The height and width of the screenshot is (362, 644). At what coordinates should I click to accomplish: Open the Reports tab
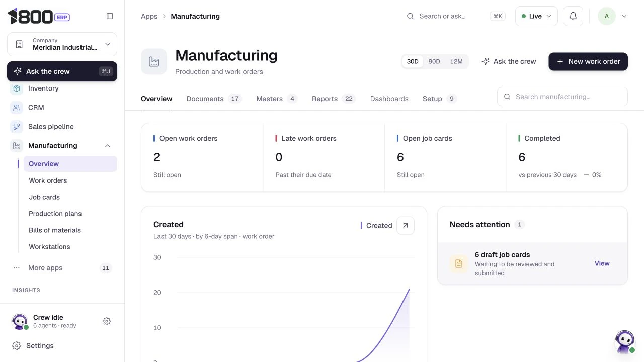[334, 99]
